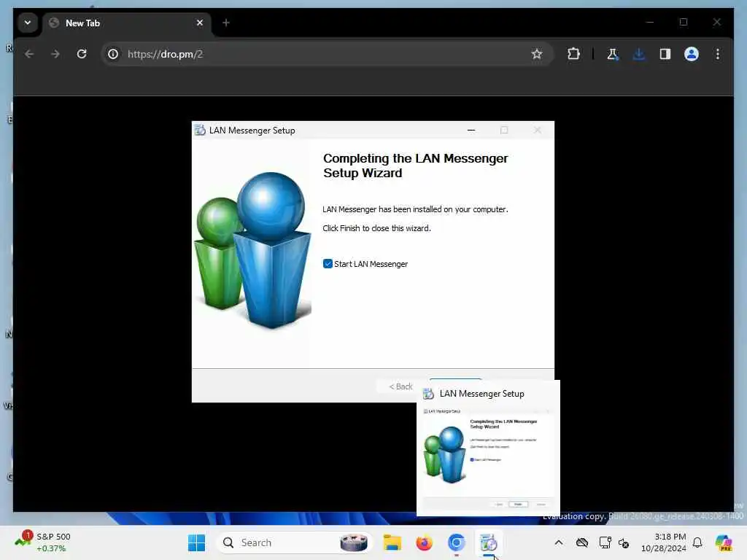This screenshot has height=560, width=747.
Task: Open Chrome three-dot menu
Action: coord(718,54)
